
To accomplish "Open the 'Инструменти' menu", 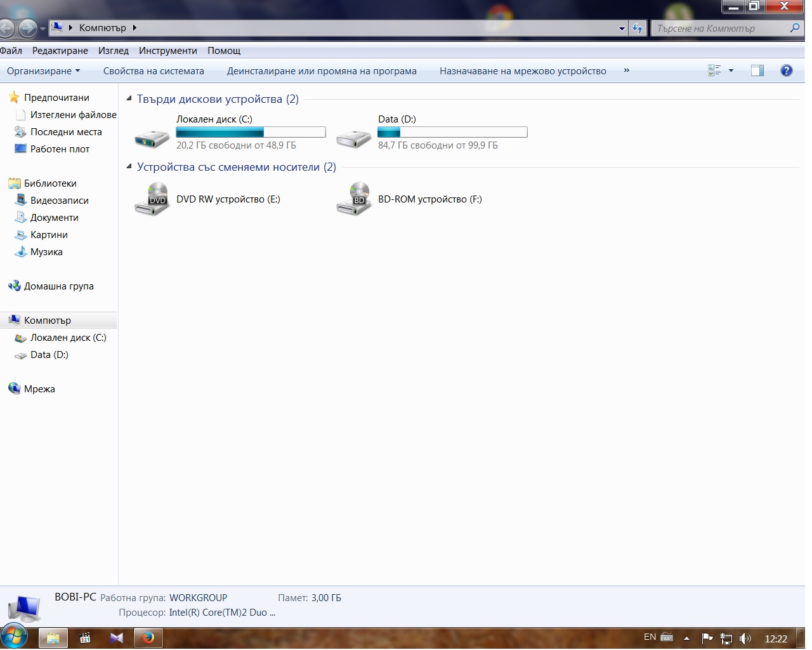I will coord(167,51).
